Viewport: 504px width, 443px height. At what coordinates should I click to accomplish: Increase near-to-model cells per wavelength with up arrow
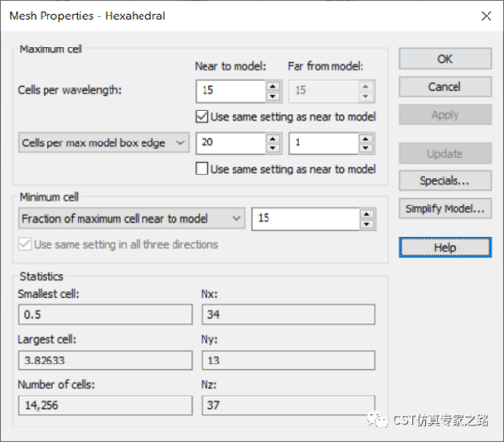click(273, 86)
